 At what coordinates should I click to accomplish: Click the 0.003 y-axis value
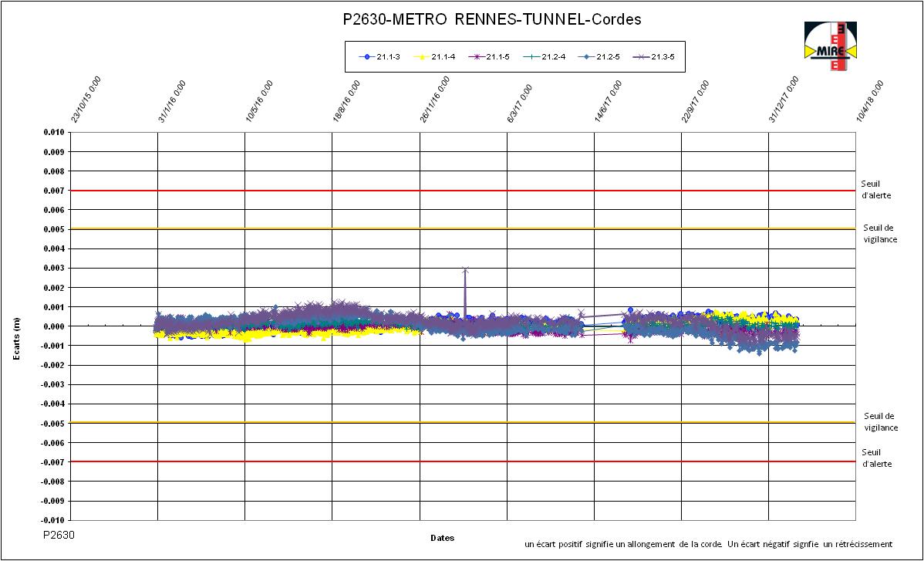(53, 268)
